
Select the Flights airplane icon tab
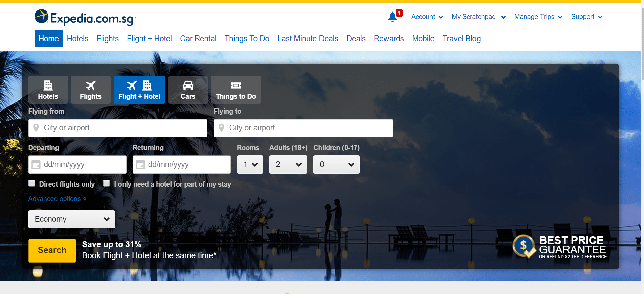click(90, 90)
